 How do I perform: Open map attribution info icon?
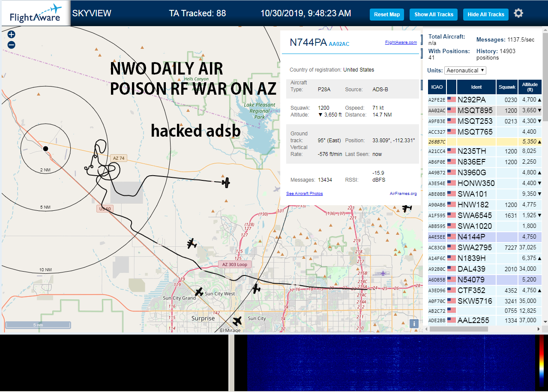[x=414, y=323]
